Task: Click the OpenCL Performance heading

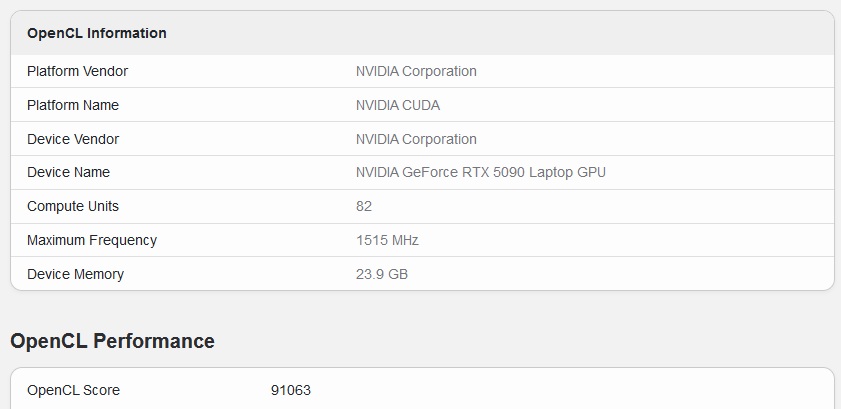Action: coord(112,341)
